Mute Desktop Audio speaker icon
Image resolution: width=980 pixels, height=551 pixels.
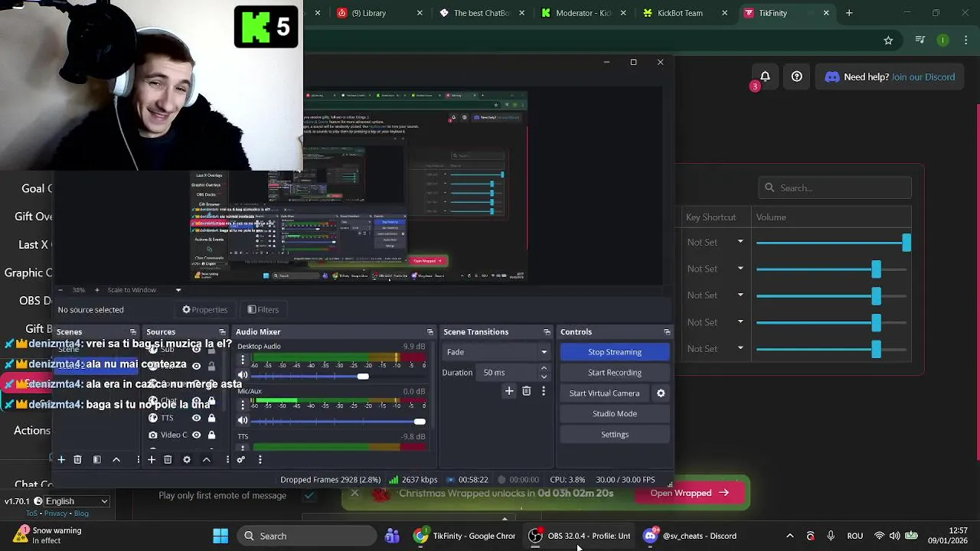coord(243,376)
